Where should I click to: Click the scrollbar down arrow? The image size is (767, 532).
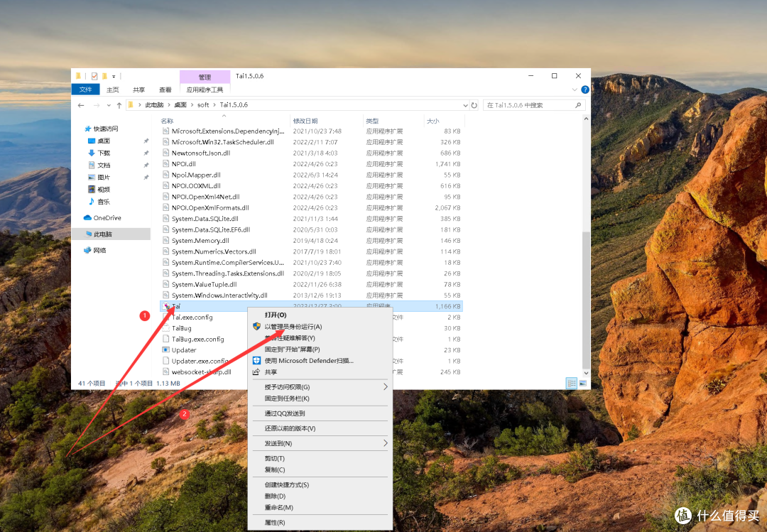coord(586,373)
